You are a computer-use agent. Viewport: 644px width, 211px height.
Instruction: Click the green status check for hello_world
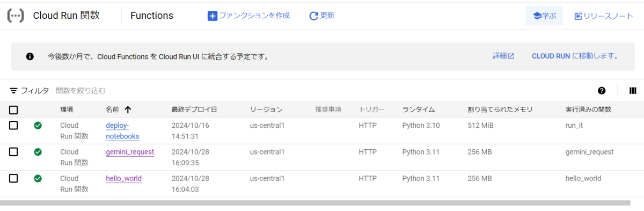(x=38, y=178)
